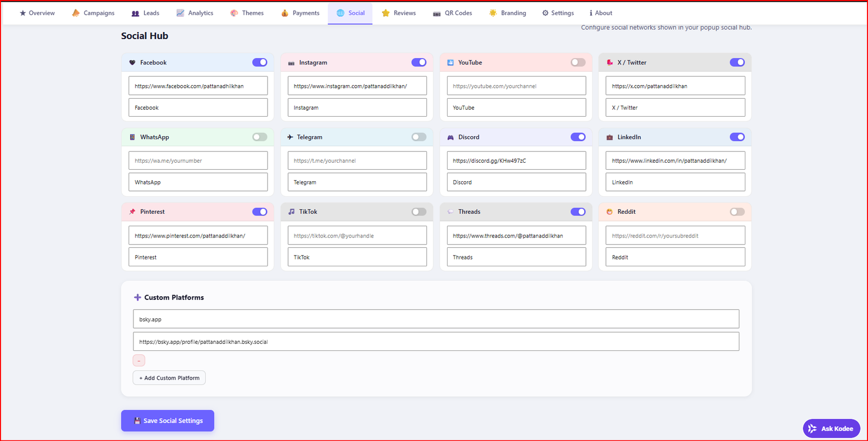Screen dimensions: 868x441
Task: Switch off the Discord toggle
Action: 578,137
